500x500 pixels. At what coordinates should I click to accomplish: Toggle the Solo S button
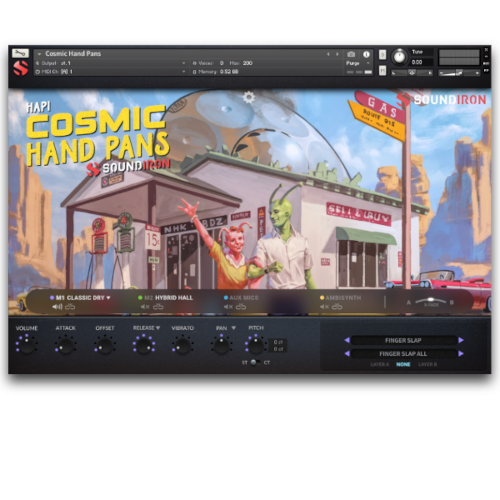pyautogui.click(x=382, y=54)
